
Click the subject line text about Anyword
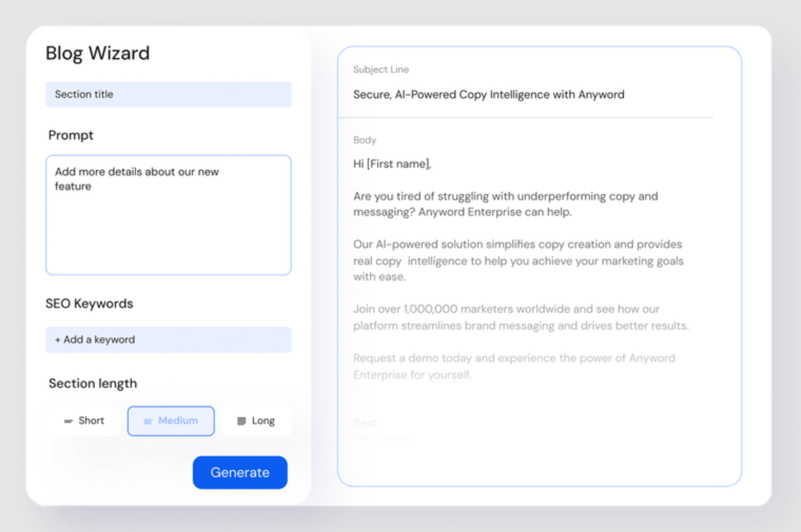[488, 94]
